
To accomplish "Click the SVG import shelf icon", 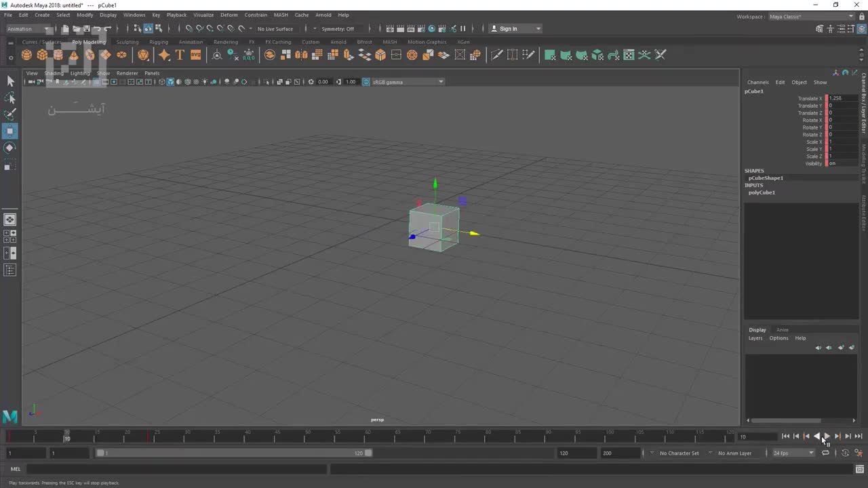I will point(195,55).
